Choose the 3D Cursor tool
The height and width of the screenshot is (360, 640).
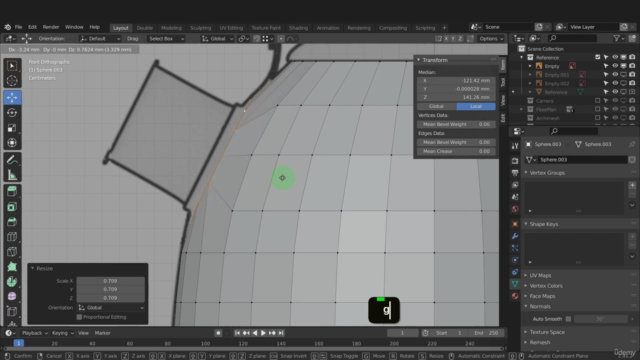[x=12, y=80]
